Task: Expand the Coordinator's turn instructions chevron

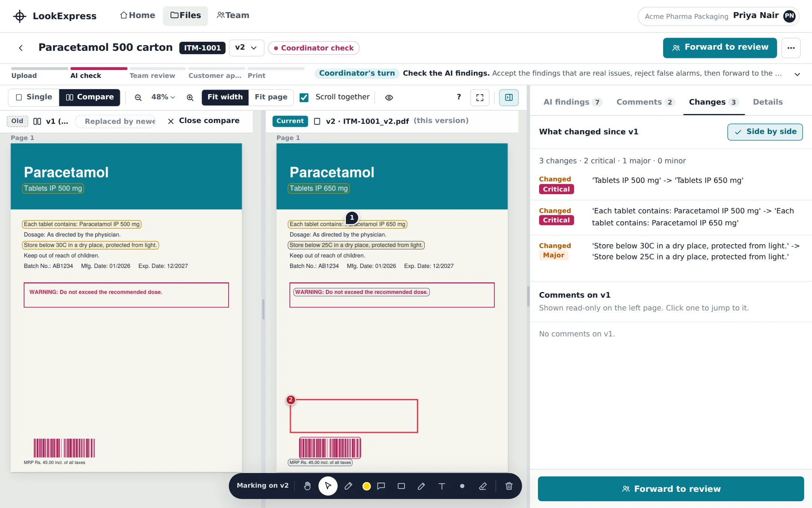Action: click(x=797, y=74)
